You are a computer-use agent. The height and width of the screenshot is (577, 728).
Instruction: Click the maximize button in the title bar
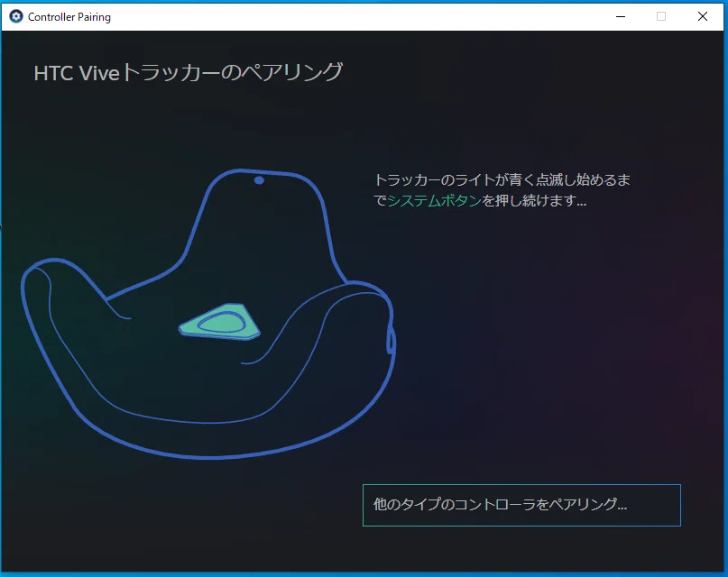click(x=661, y=17)
